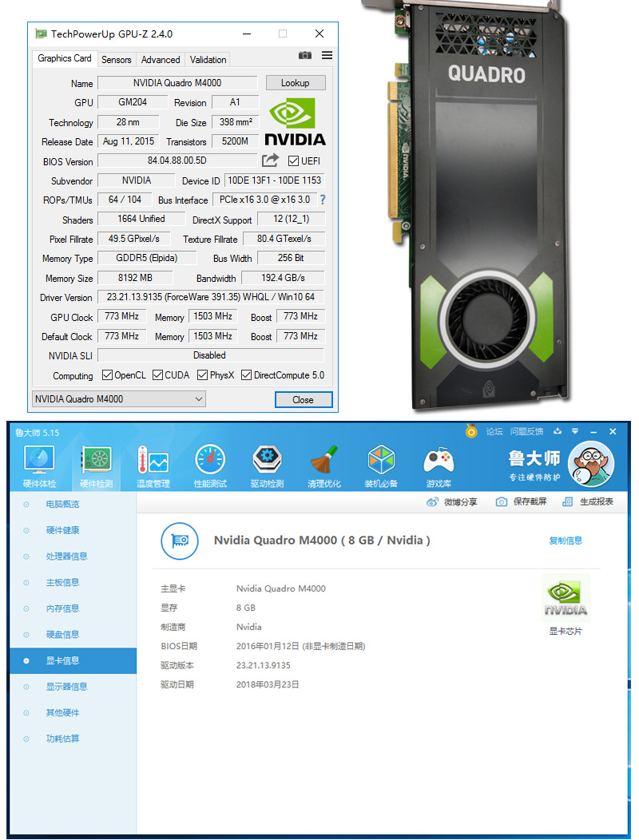Click the skin/theme icon next to 问题反馈
Image resolution: width=639 pixels, height=840 pixels.
click(558, 431)
